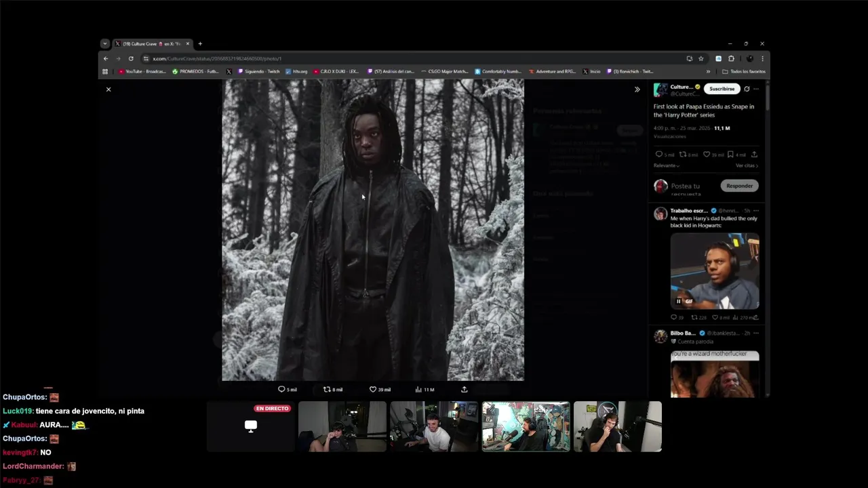Share the post via the side panel share icon
This screenshot has height=488, width=868.
pyautogui.click(x=754, y=155)
